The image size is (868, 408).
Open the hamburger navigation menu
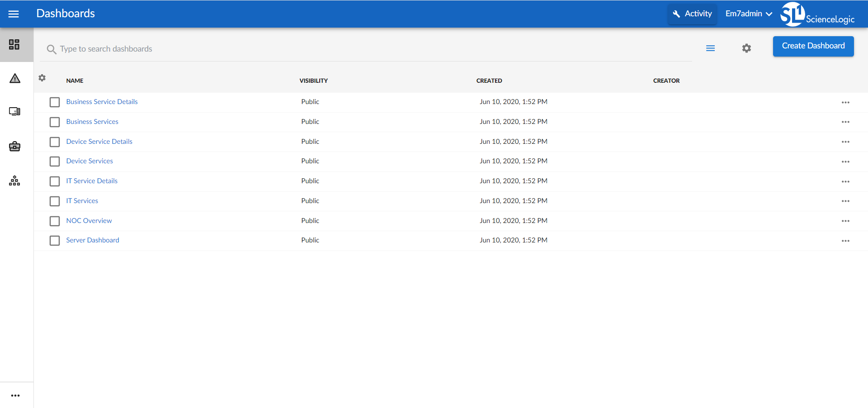[14, 14]
